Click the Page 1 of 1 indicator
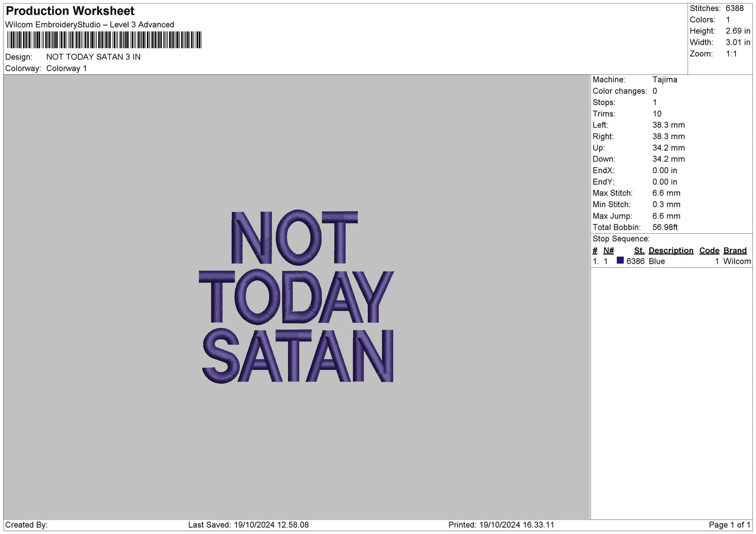The height and width of the screenshot is (534, 756). click(729, 525)
